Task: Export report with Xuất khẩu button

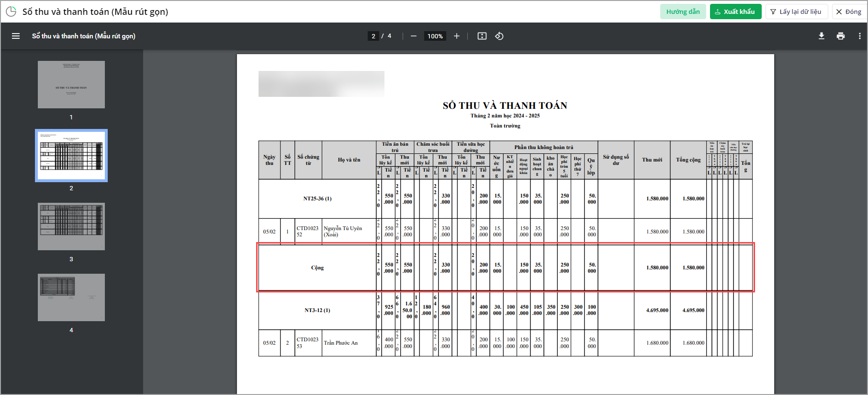Action: [x=735, y=12]
